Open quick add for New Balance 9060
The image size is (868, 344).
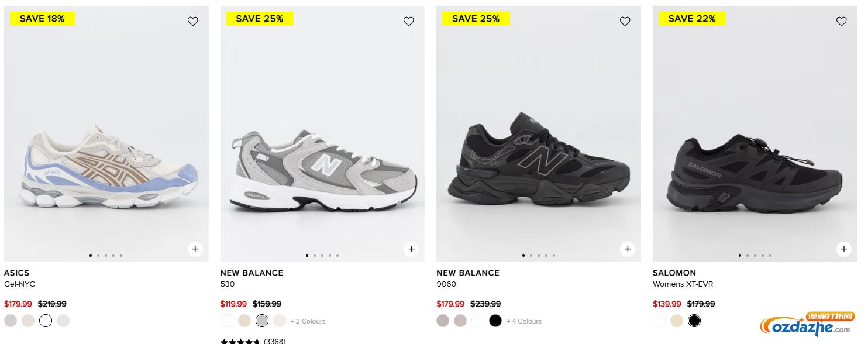(x=627, y=249)
